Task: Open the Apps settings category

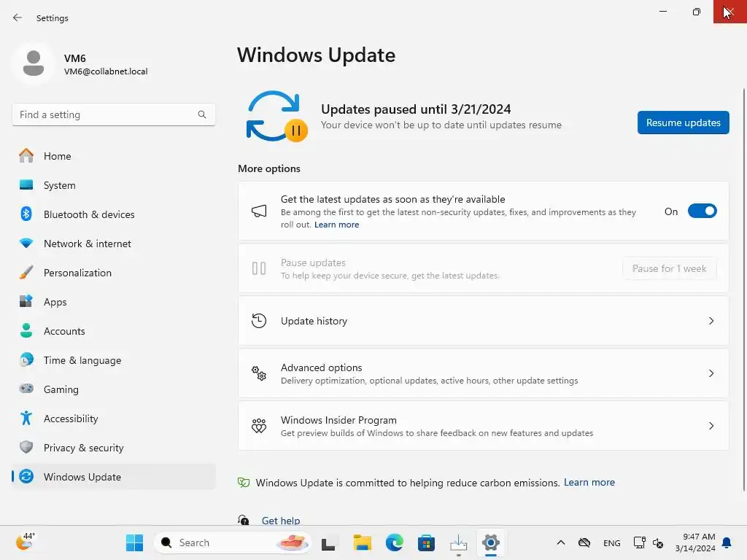Action: (113, 302)
